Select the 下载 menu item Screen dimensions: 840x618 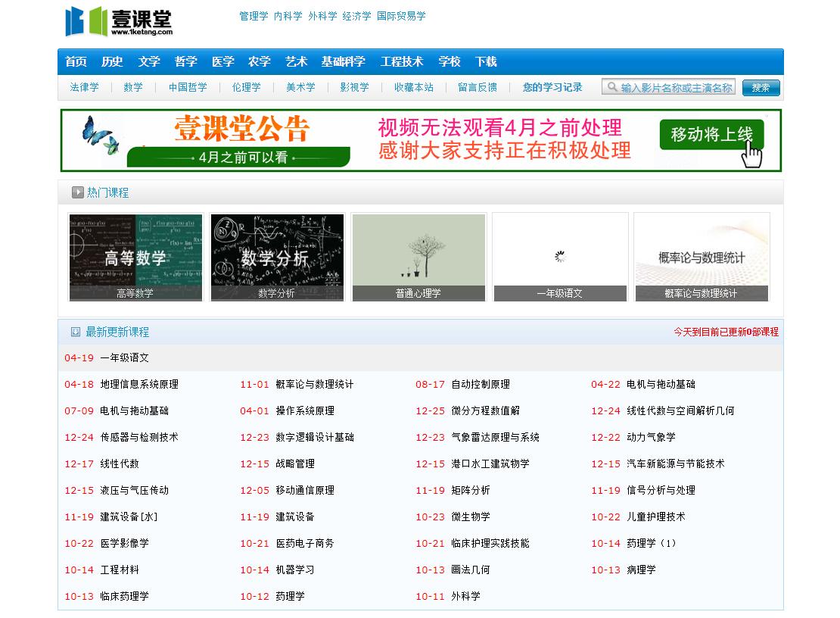[486, 62]
